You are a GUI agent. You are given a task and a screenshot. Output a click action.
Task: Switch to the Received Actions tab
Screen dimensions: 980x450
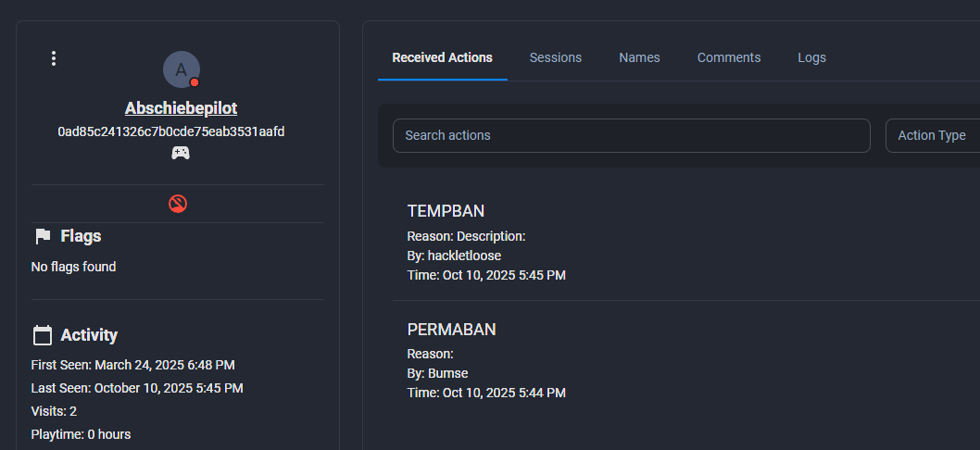pyautogui.click(x=442, y=57)
